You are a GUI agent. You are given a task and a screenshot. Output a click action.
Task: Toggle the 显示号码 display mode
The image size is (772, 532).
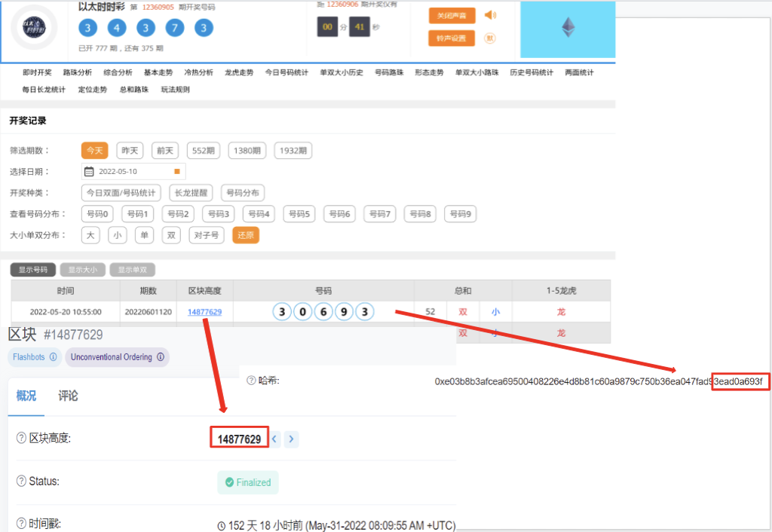tap(32, 269)
